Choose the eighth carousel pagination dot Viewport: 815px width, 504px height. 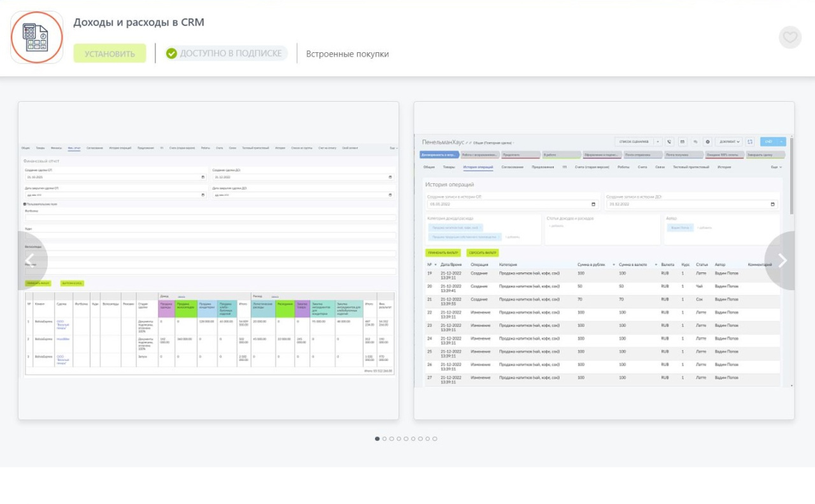pyautogui.click(x=427, y=438)
